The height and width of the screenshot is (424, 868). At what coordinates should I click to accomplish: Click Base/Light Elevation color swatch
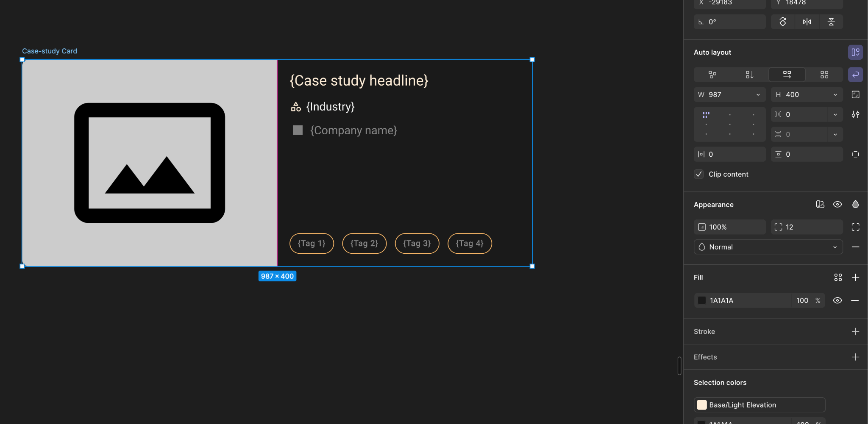pyautogui.click(x=702, y=405)
